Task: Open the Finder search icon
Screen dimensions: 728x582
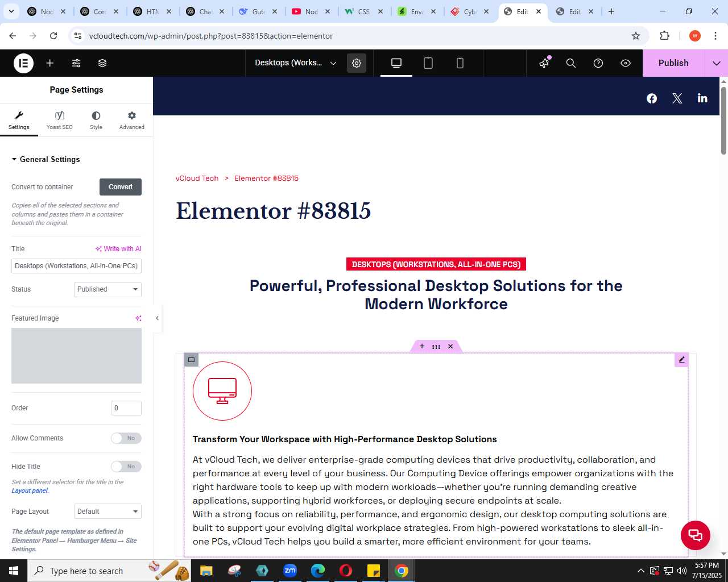Action: coord(571,63)
